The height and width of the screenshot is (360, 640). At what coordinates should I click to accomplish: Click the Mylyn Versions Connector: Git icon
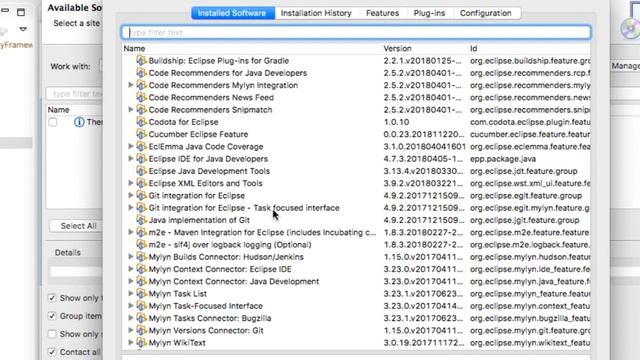pos(141,330)
